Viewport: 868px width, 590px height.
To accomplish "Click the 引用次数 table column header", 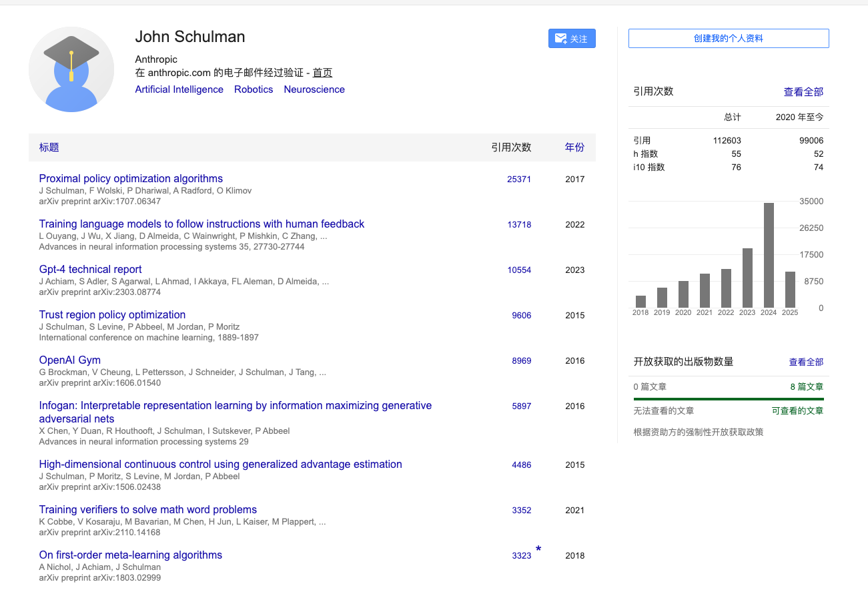I will pyautogui.click(x=511, y=147).
